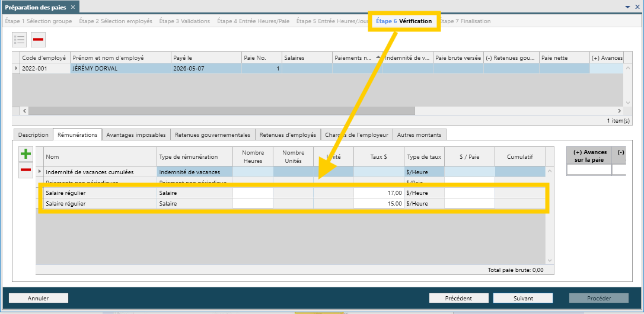The height and width of the screenshot is (314, 644).
Task: Click the Type de taux column header
Action: coord(424,157)
